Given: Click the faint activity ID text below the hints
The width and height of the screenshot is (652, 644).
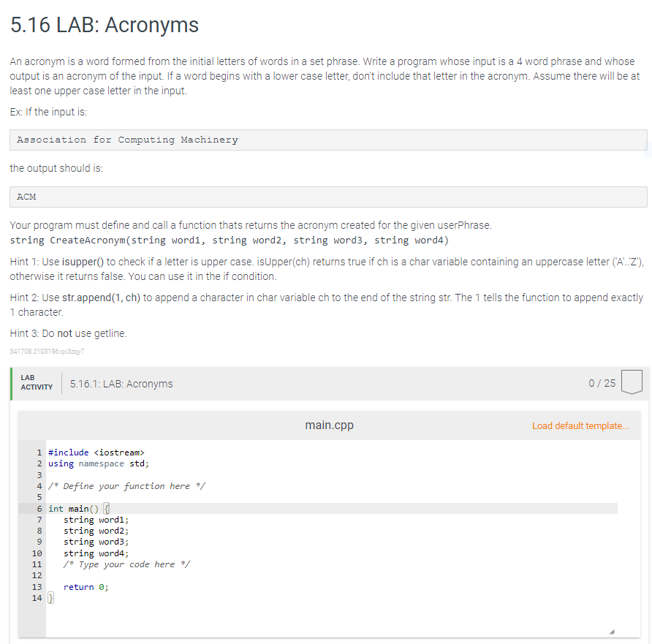Looking at the screenshot, I should 47,352.
